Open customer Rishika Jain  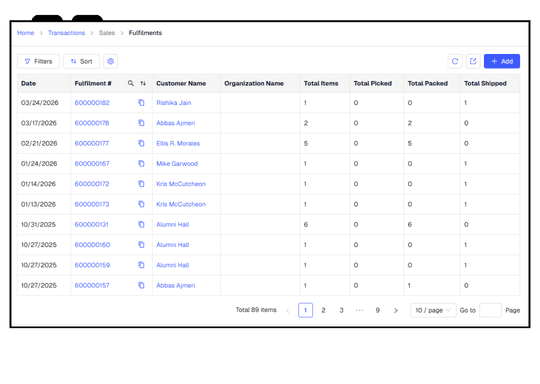pos(174,103)
